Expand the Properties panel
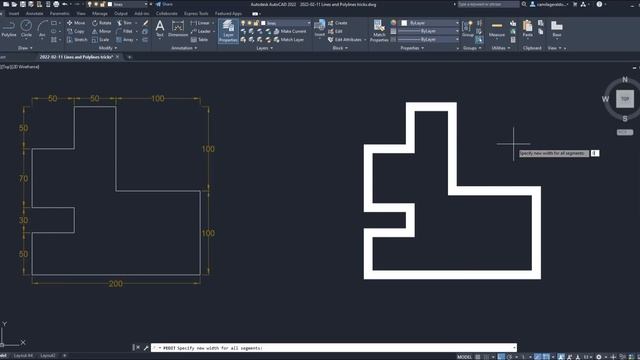Image resolution: width=640 pixels, height=360 pixels. [412, 48]
